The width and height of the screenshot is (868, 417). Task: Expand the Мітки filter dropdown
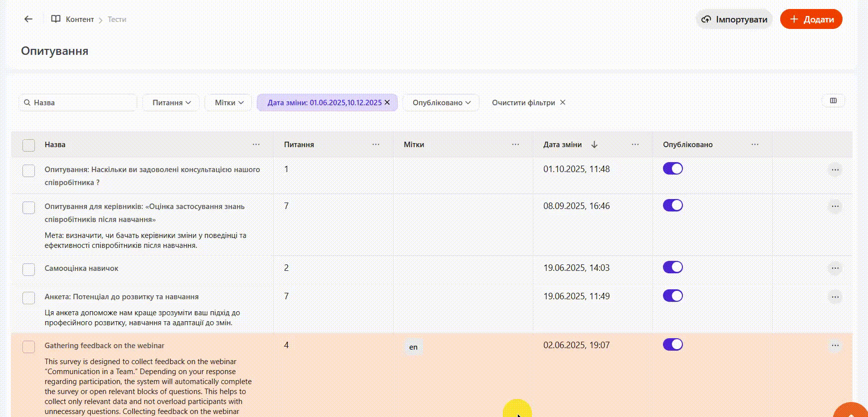(228, 103)
